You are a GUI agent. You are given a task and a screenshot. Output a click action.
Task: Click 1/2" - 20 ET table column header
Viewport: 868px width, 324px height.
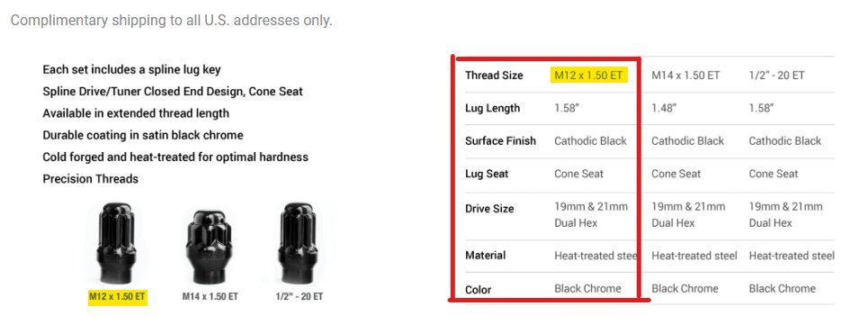[776, 76]
